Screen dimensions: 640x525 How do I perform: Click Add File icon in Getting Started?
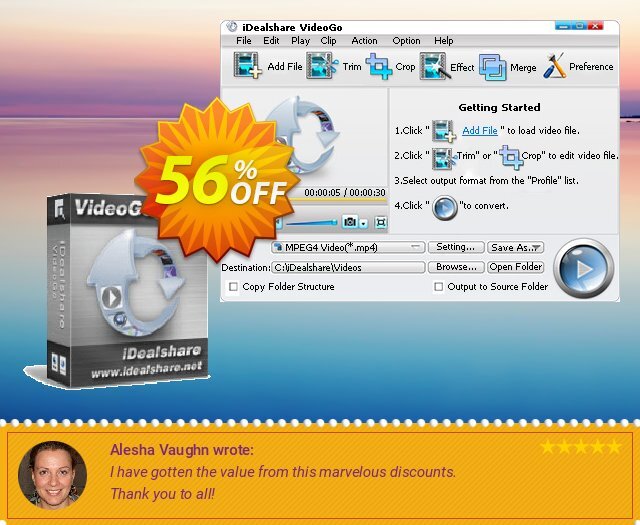(x=444, y=131)
